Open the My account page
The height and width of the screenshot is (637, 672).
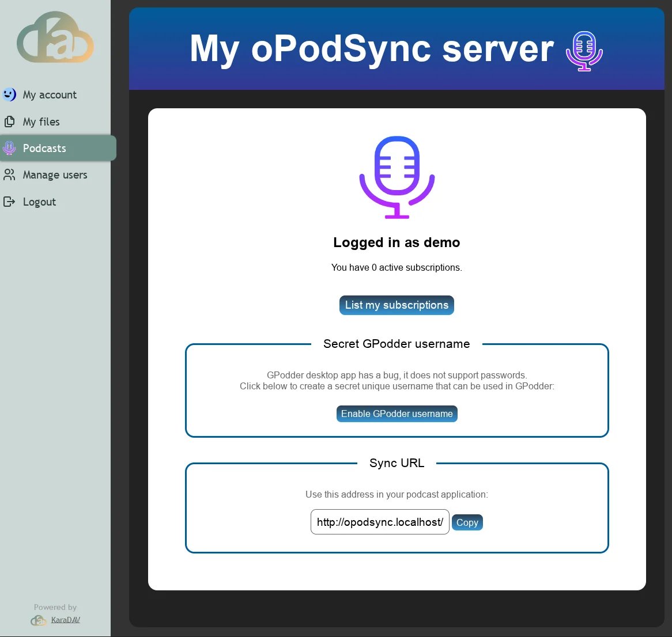click(50, 94)
